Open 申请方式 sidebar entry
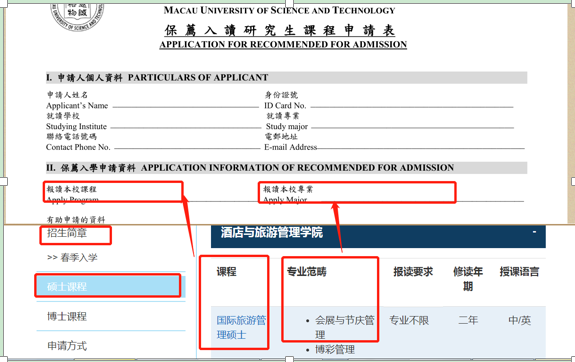The width and height of the screenshot is (575, 362). 67,345
